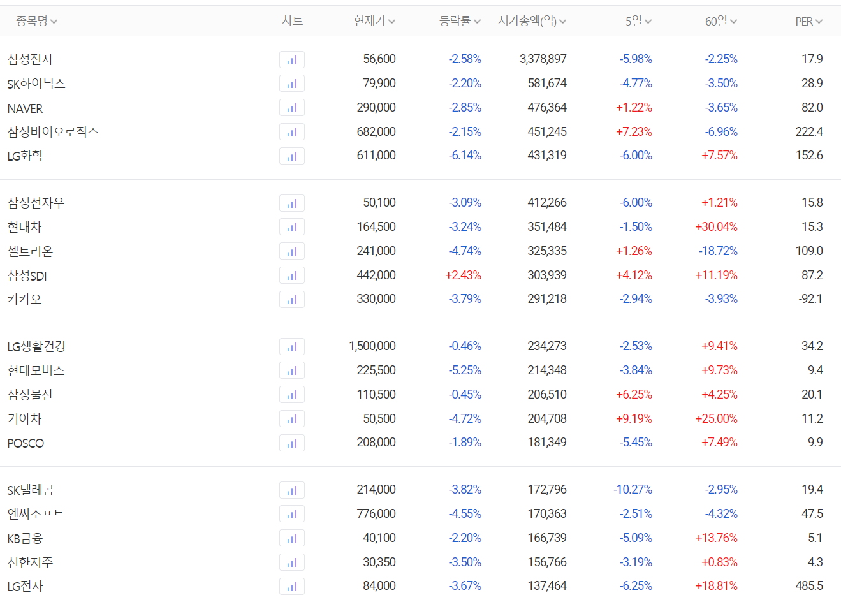Viewport: 841px width, 616px height.
Task: Open SK하이닉스 stock name link
Action: click(36, 84)
